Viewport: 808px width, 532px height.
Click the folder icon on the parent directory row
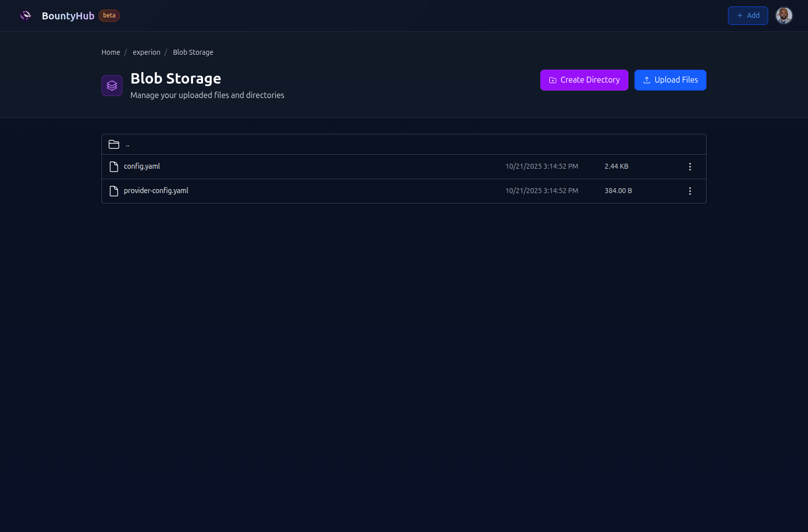tap(113, 144)
